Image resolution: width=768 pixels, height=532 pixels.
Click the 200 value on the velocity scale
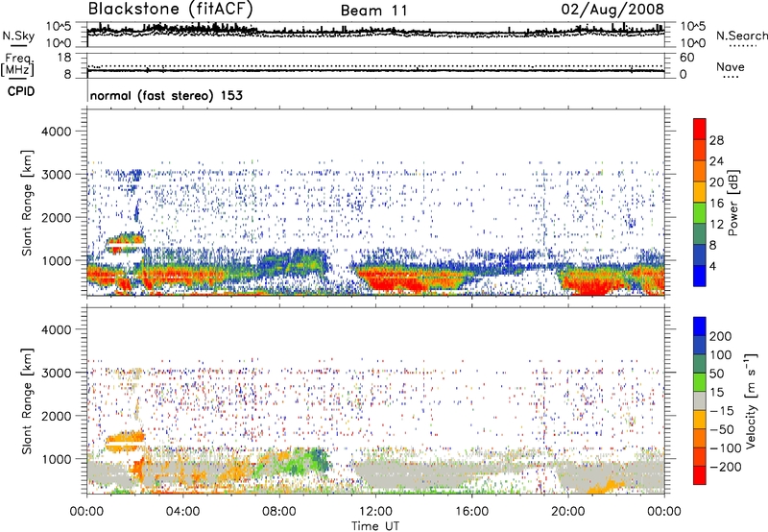(x=721, y=336)
